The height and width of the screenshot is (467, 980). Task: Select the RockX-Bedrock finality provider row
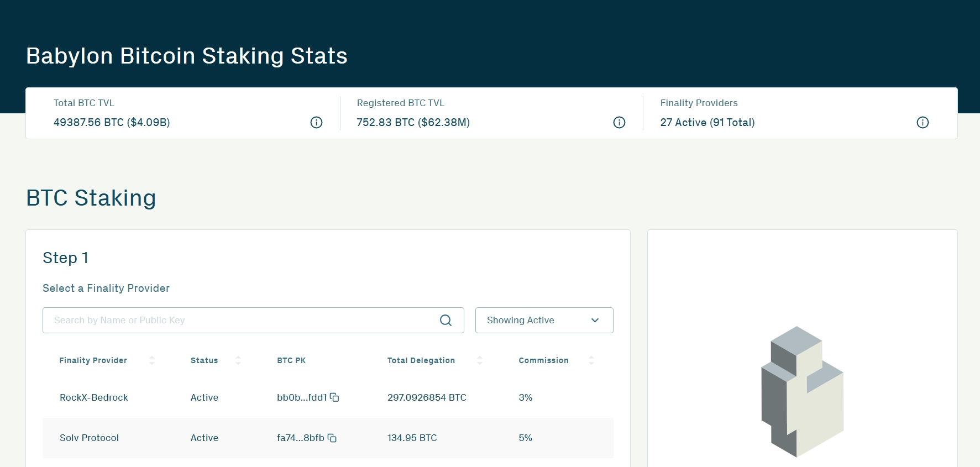coord(94,397)
